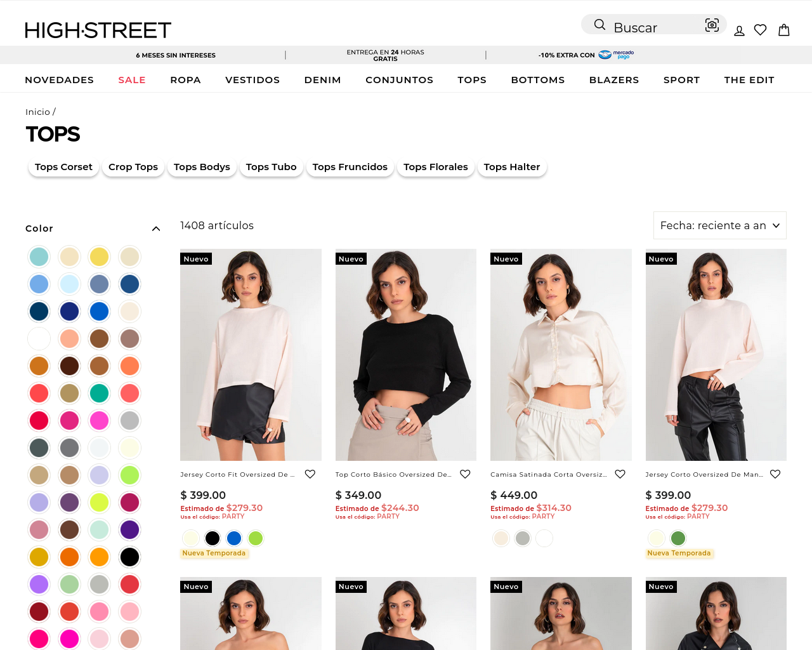The height and width of the screenshot is (650, 812).
Task: Open the DENIM menu
Action: [322, 80]
